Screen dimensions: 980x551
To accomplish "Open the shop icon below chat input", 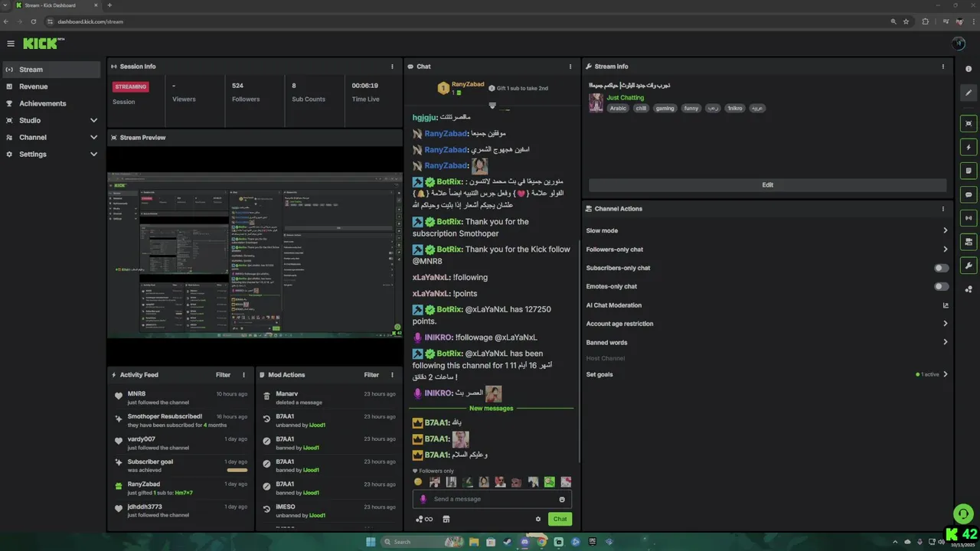I will point(446,519).
